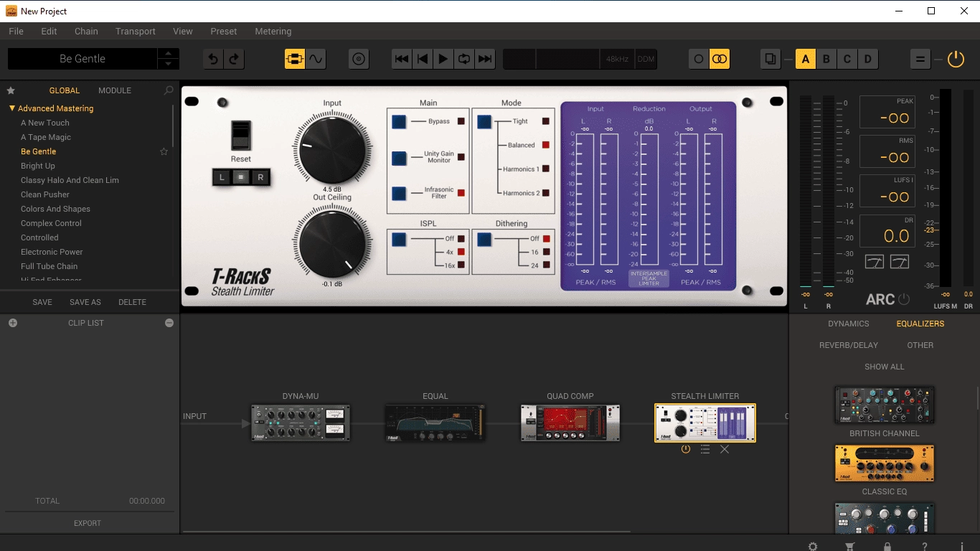Favorite the Be Gentle preset star
This screenshot has width=980, height=551.
tap(164, 151)
